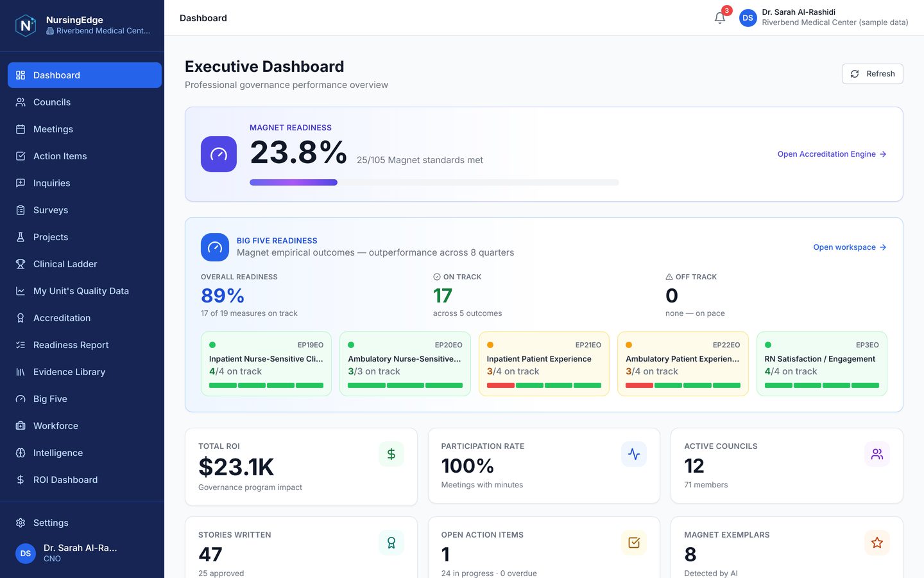Click the Settings gear icon in sidebar
The image size is (924, 578).
coord(21,523)
